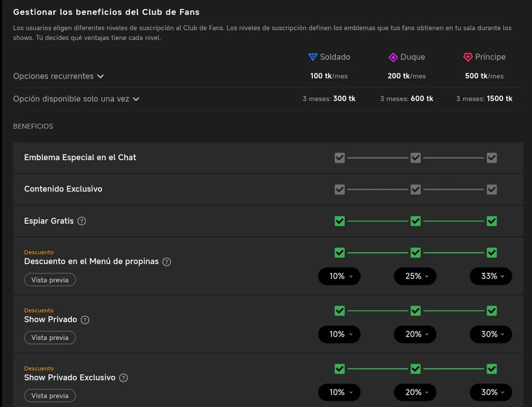Click the Soldado 100 tk/mes price
Image resolution: width=532 pixels, height=407 pixels.
328,76
